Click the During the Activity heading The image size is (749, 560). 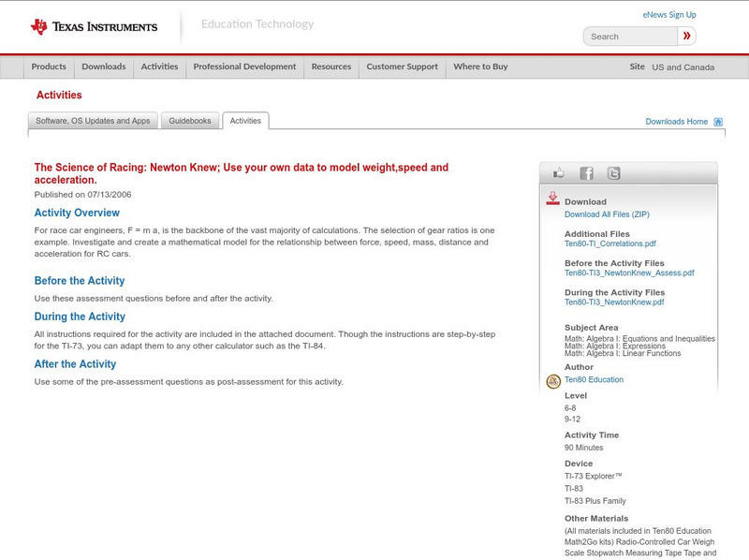click(80, 317)
